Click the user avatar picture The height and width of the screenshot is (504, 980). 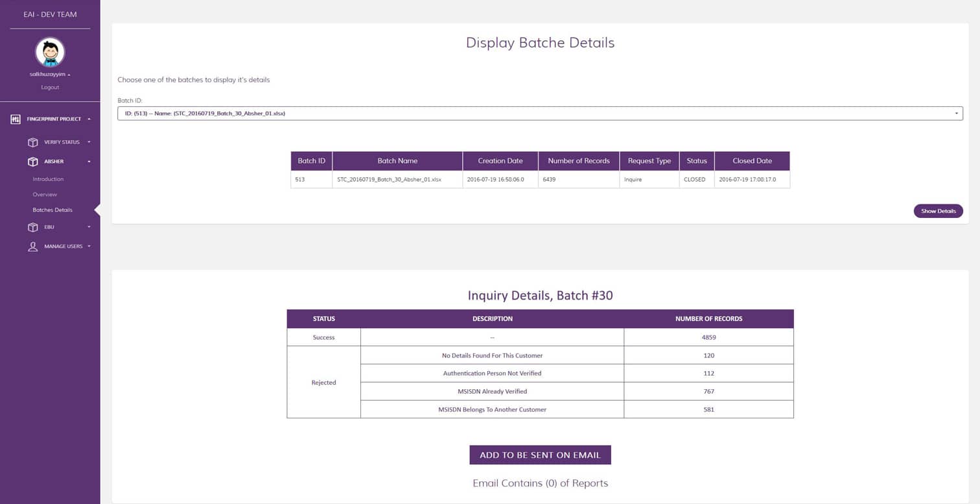click(50, 53)
